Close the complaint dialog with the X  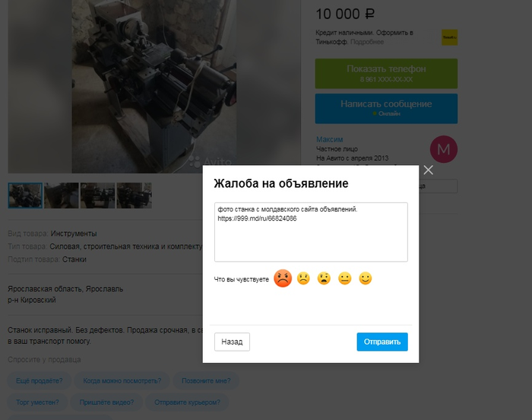pyautogui.click(x=428, y=170)
